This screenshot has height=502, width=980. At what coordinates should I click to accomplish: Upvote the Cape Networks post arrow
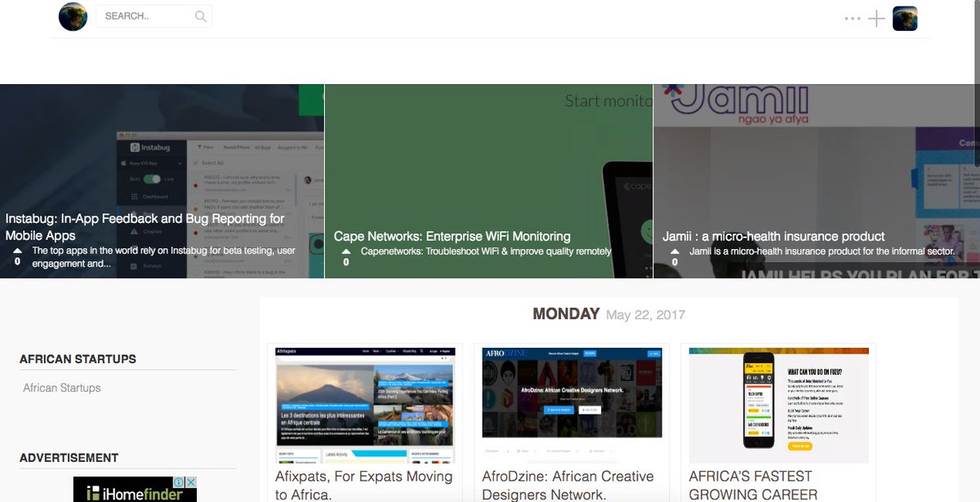346,251
